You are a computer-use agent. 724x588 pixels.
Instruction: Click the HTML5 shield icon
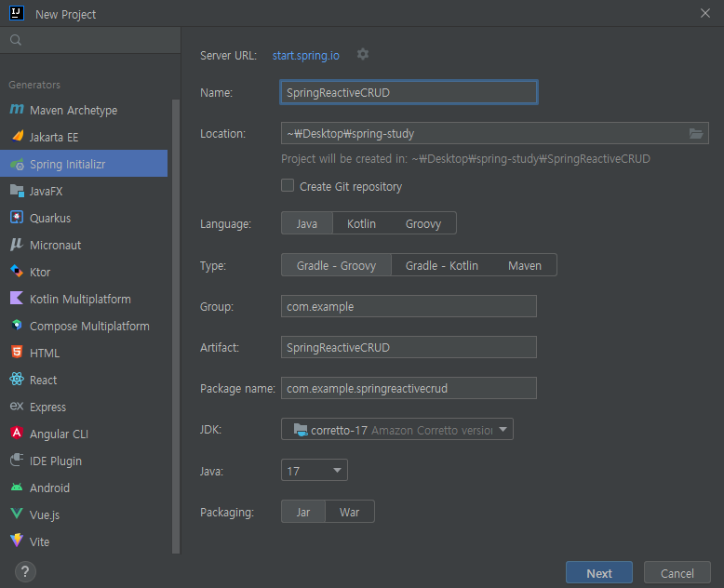(17, 353)
